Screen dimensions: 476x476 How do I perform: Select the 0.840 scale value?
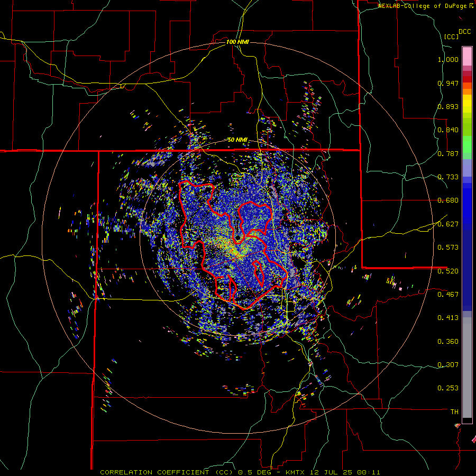point(448,130)
